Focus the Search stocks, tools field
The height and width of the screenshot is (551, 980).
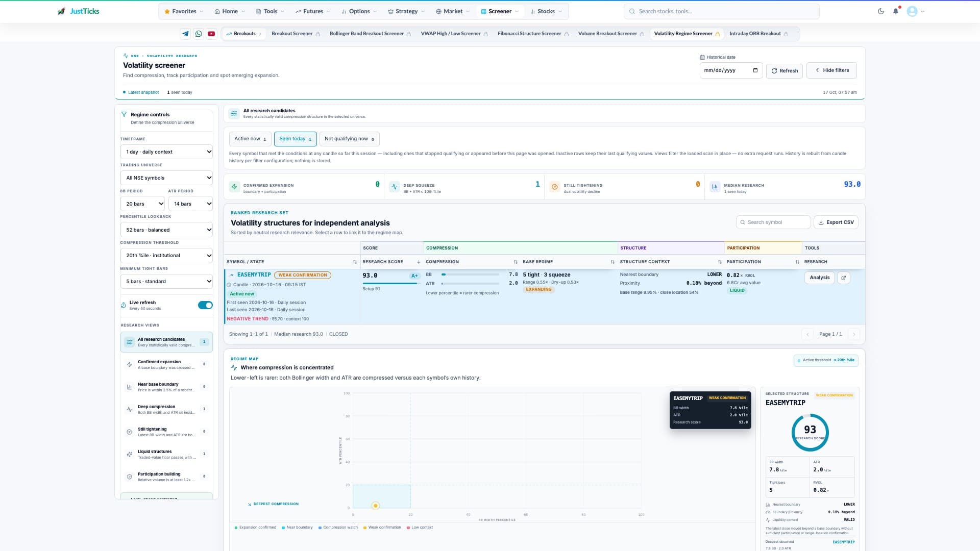tap(721, 11)
